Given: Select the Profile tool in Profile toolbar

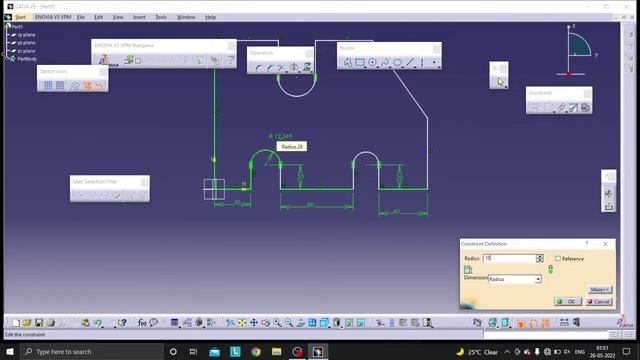Looking at the screenshot, I should click(348, 62).
